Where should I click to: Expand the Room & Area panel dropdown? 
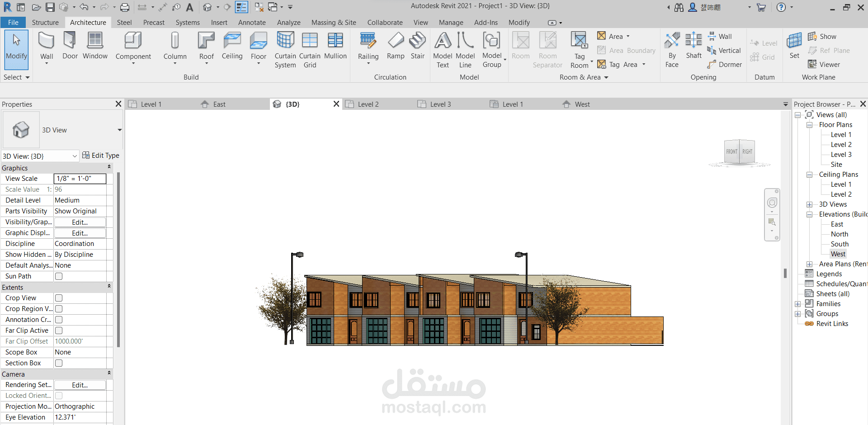584,77
